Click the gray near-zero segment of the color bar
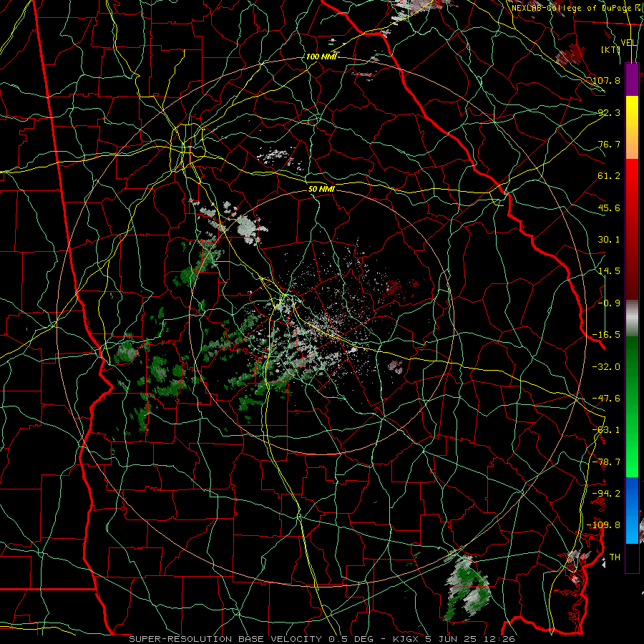 coord(632,318)
